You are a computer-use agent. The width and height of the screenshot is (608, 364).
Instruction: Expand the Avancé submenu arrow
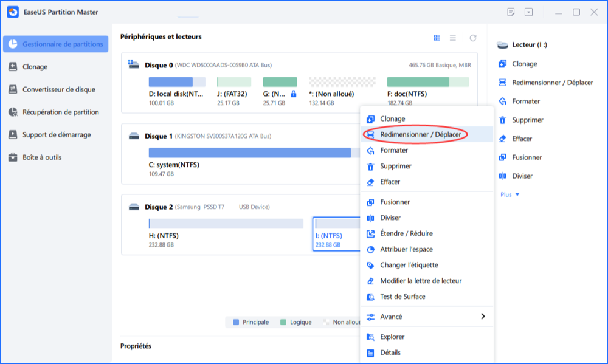click(483, 317)
